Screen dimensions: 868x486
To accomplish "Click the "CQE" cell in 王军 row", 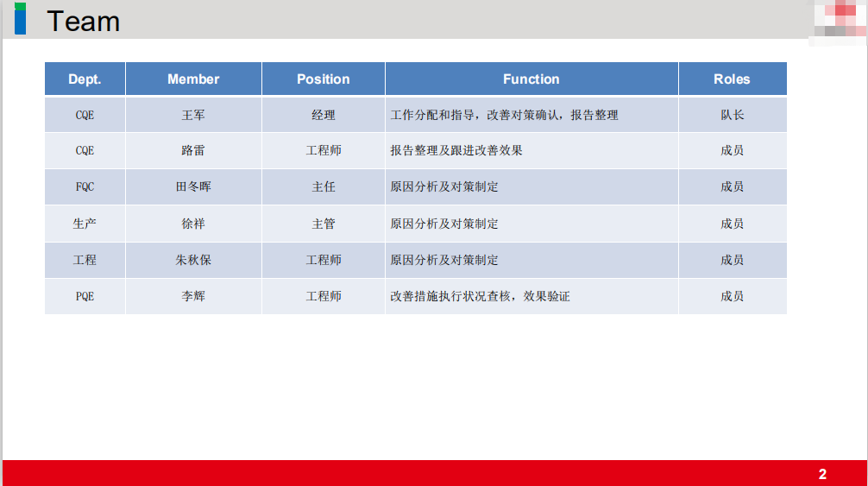I will [85, 115].
